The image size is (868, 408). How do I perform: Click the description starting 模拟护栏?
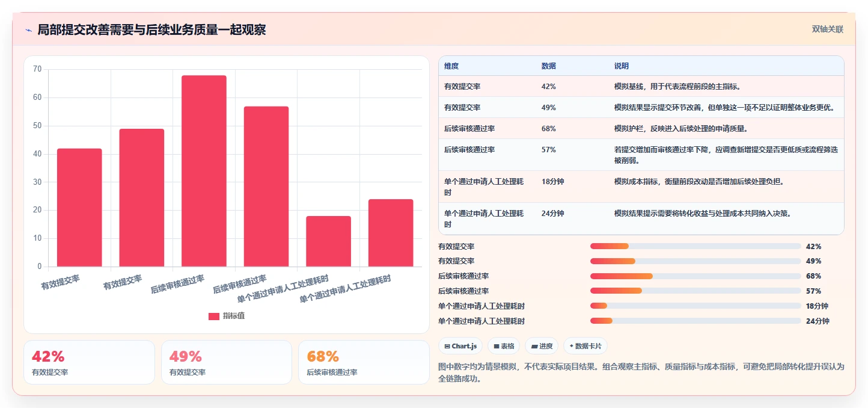click(x=681, y=129)
